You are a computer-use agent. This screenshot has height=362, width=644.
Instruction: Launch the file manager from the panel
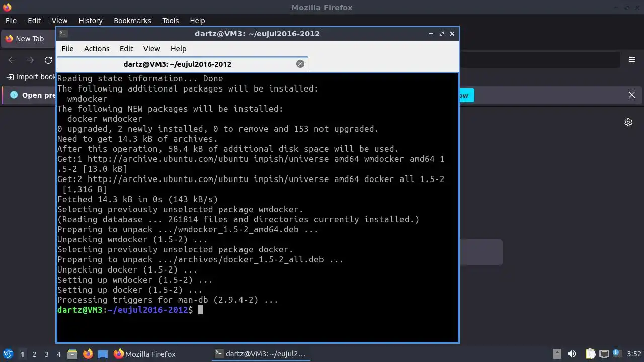(72, 354)
